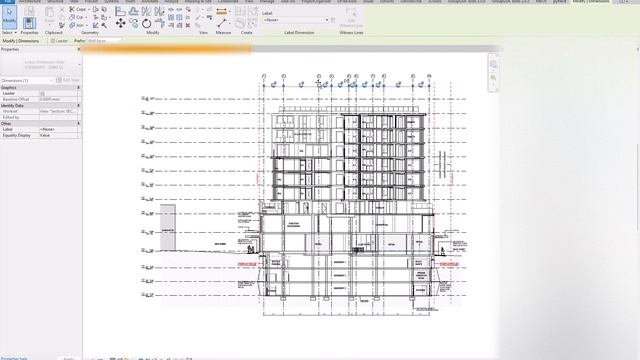The image size is (640, 360).
Task: Open the Linear Dimension Style type selector
Action: (40, 64)
